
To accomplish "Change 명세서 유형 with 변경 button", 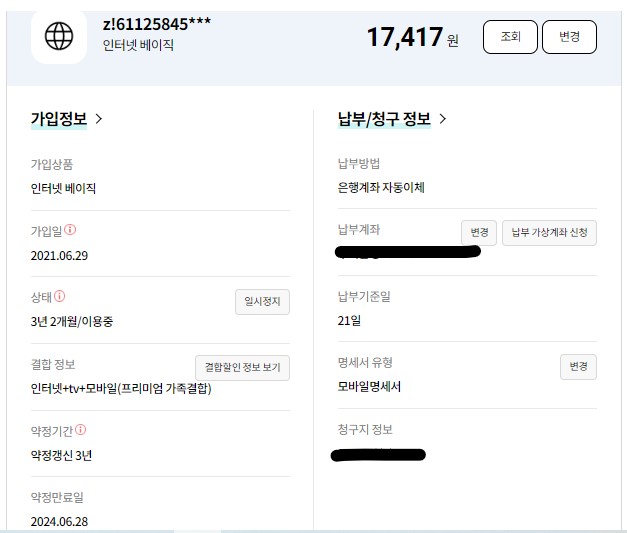I will pyautogui.click(x=578, y=366).
